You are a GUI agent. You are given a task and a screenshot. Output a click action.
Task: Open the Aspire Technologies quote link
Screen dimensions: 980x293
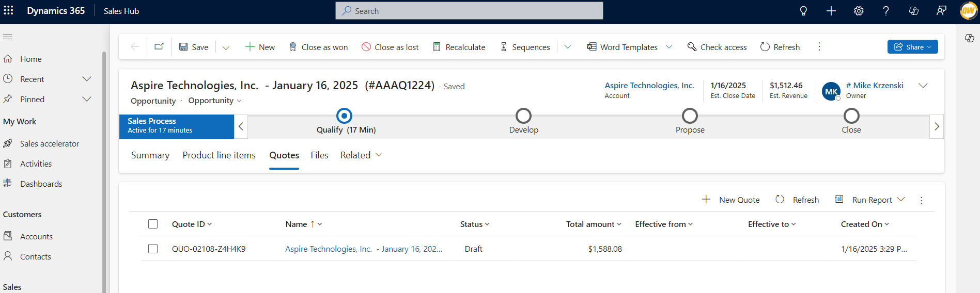coord(363,249)
